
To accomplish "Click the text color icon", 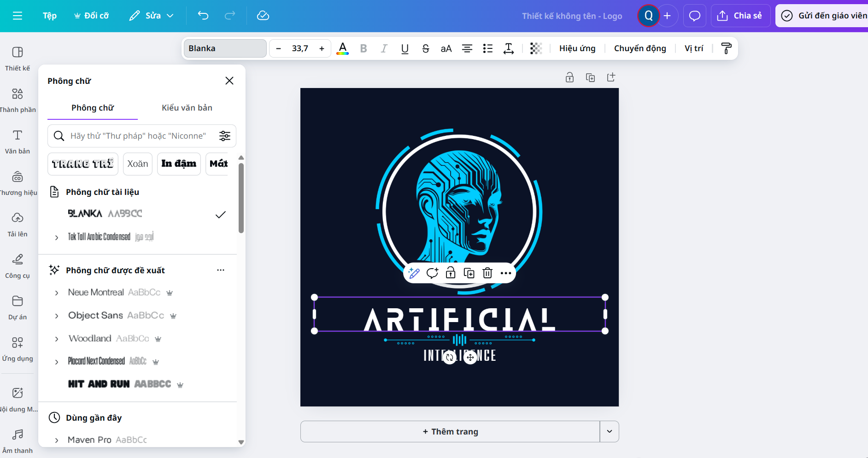I will [x=342, y=48].
